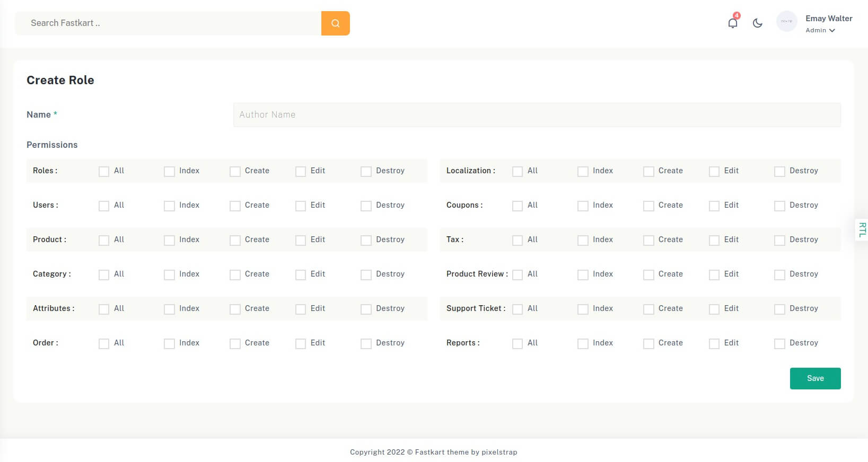Screen dimensions: 868x462
Task: Focus the Author Name text field
Action: [x=537, y=115]
